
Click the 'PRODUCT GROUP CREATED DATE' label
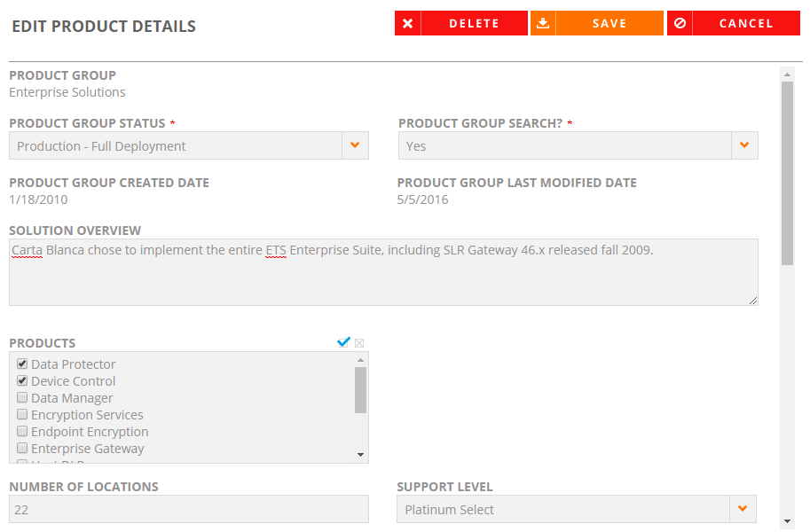coord(109,183)
